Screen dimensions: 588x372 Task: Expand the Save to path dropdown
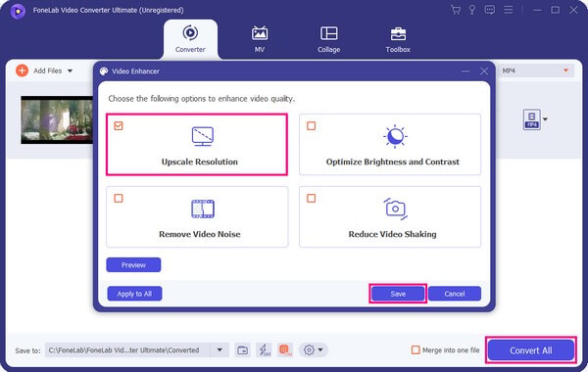coord(220,350)
